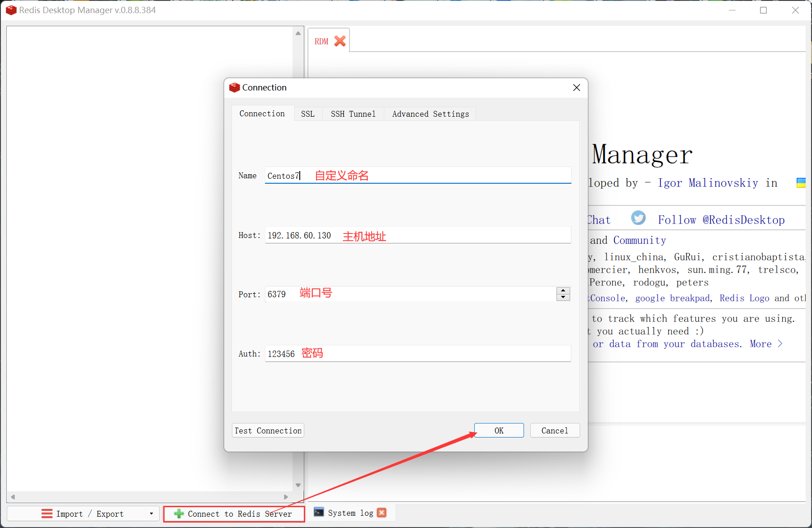Open the Import / Export dropdown arrow

click(151, 514)
